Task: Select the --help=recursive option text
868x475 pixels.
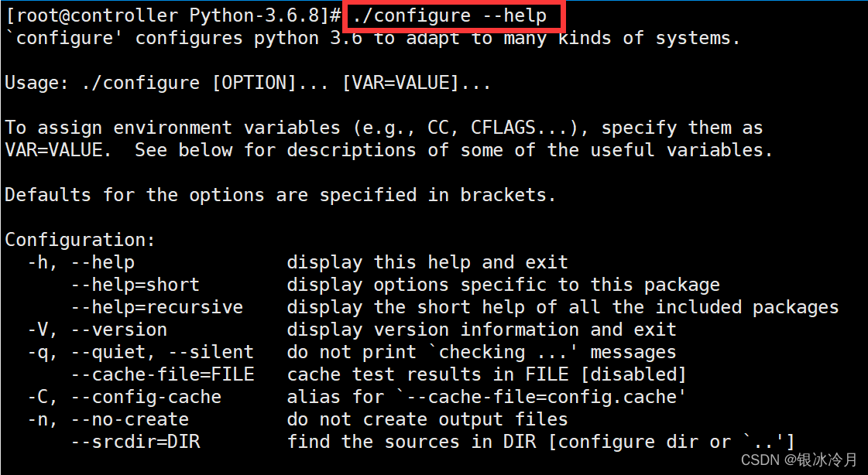Action: point(156,307)
